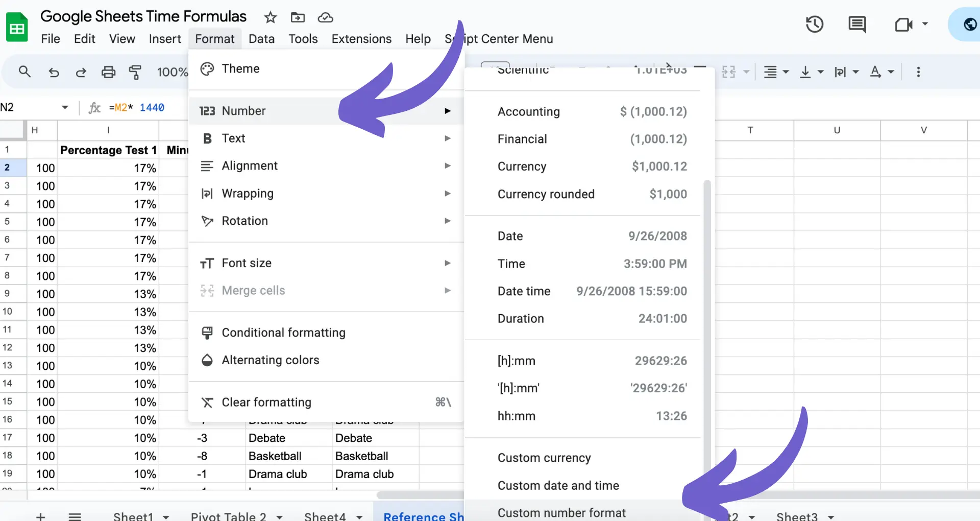
Task: Click the N2 name box field
Action: [x=30, y=107]
